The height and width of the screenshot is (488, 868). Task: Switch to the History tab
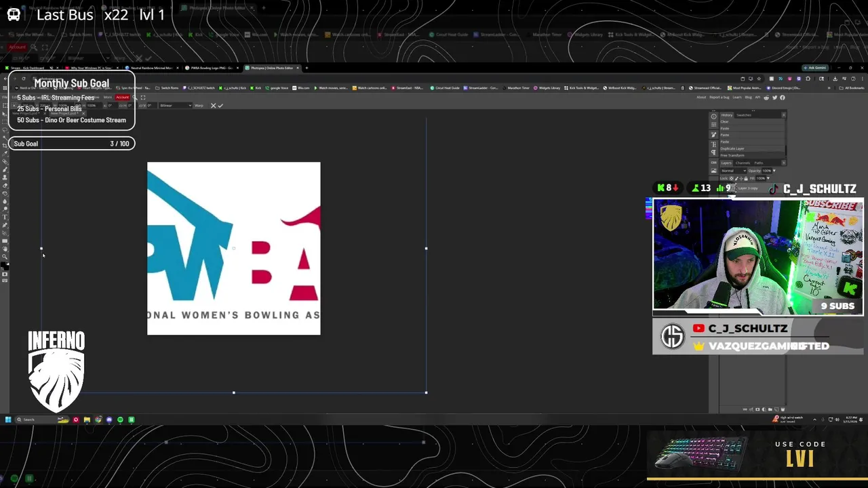point(727,115)
